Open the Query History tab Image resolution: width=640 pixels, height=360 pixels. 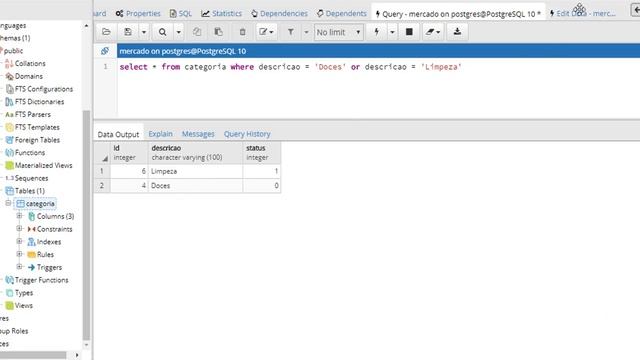tap(247, 134)
